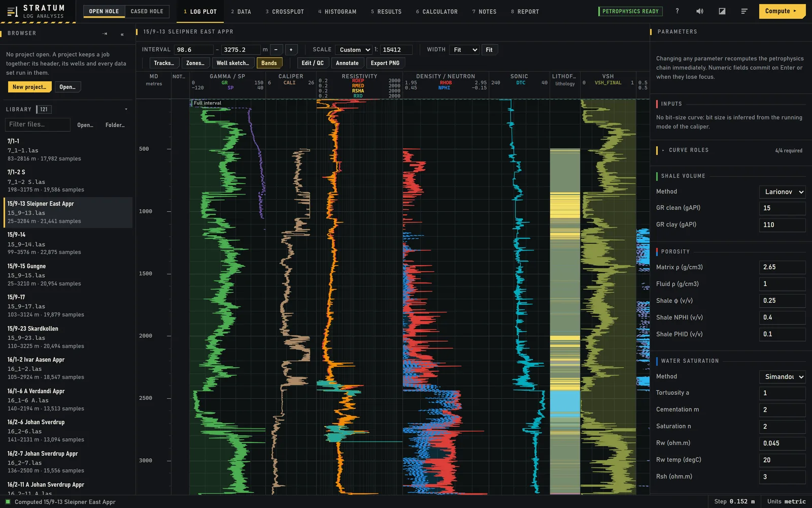Open the help question mark icon
This screenshot has width=812, height=508.
click(677, 11)
